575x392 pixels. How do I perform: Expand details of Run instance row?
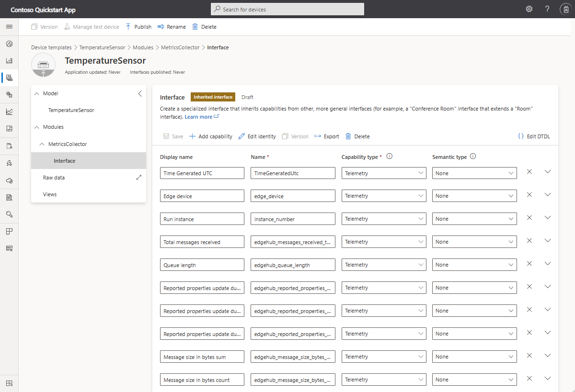(548, 217)
